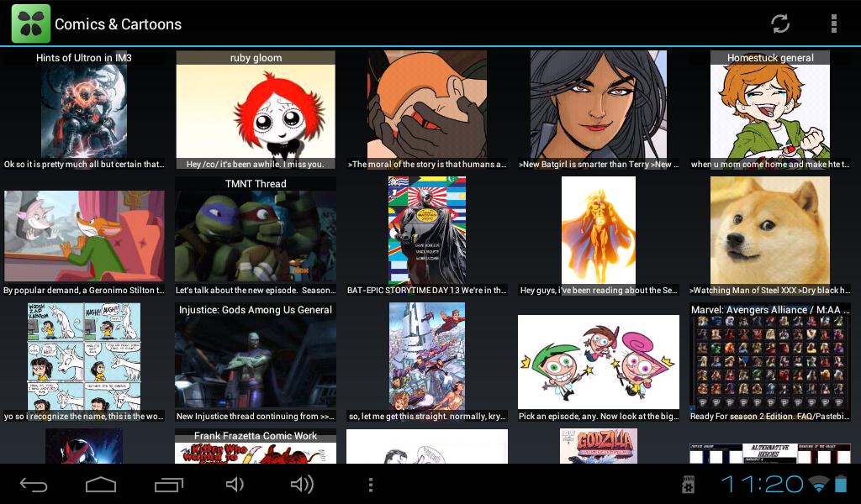Open the Marvel: Avengers Alliance thread
861x504 pixels.
pyautogui.click(x=770, y=361)
